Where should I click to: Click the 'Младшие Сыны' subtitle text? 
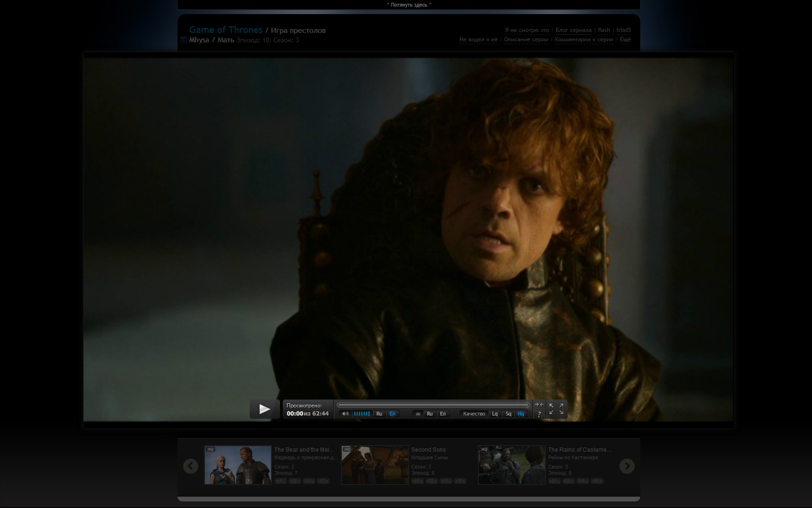click(x=429, y=457)
